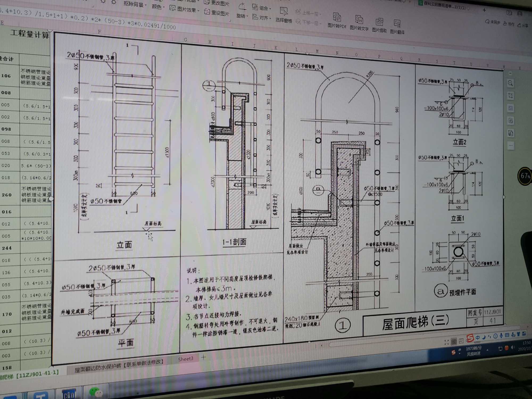Click the 更改图片 change picture button

(216, 3)
